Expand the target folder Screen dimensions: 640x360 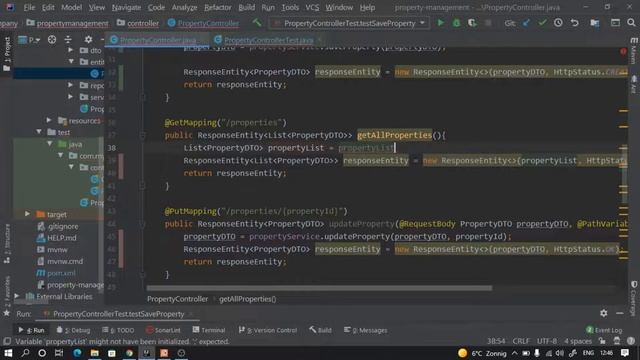coord(27,214)
